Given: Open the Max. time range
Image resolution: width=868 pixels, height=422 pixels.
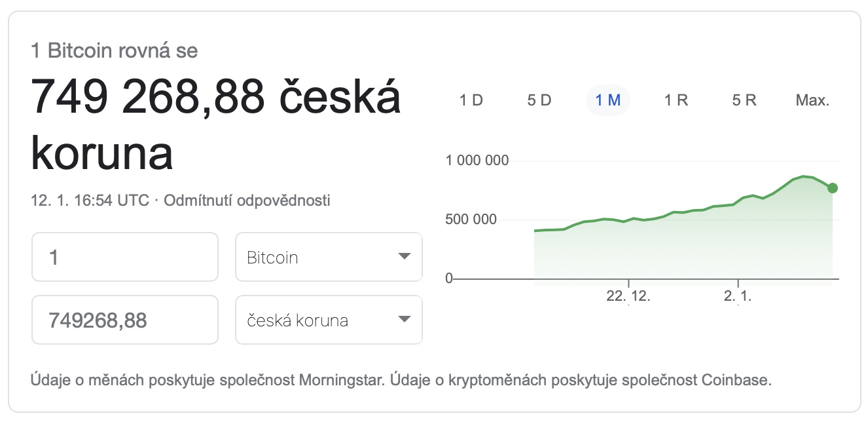Looking at the screenshot, I should (x=812, y=100).
